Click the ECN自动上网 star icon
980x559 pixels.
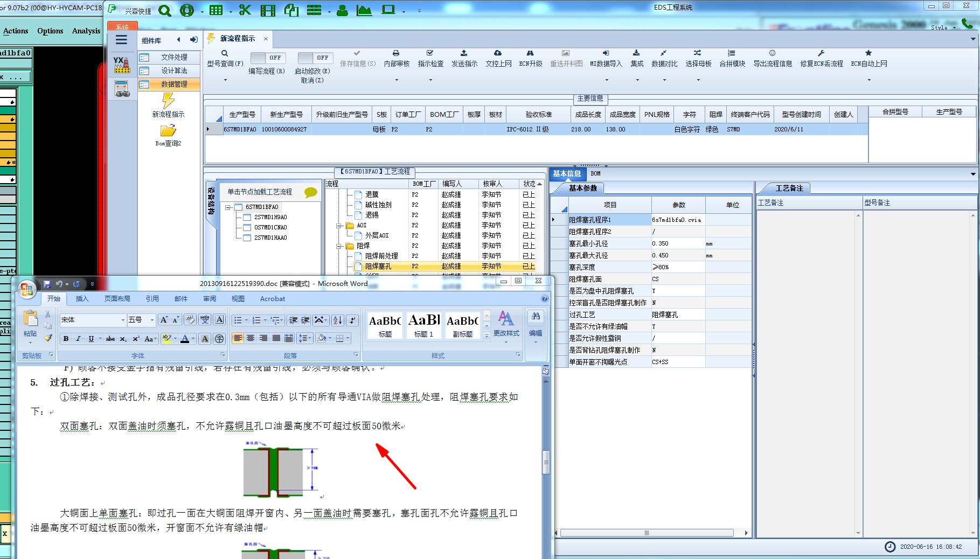point(868,53)
